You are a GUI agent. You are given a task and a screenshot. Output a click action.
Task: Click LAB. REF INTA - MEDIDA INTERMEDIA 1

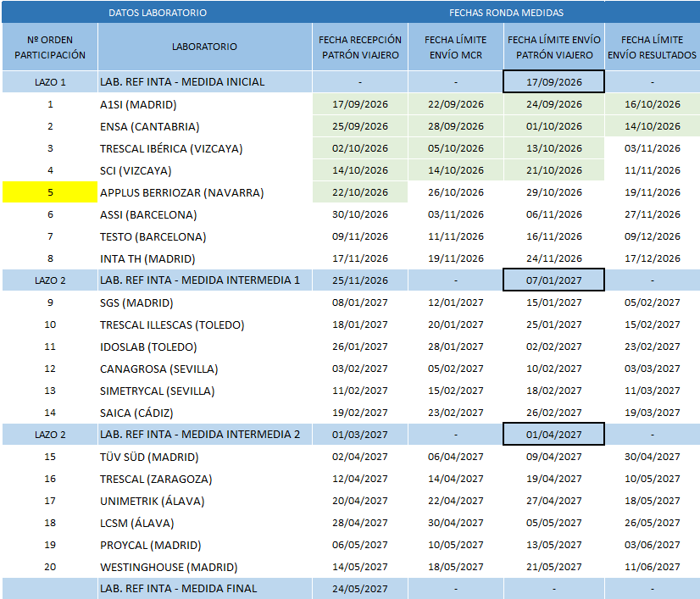tap(204, 280)
